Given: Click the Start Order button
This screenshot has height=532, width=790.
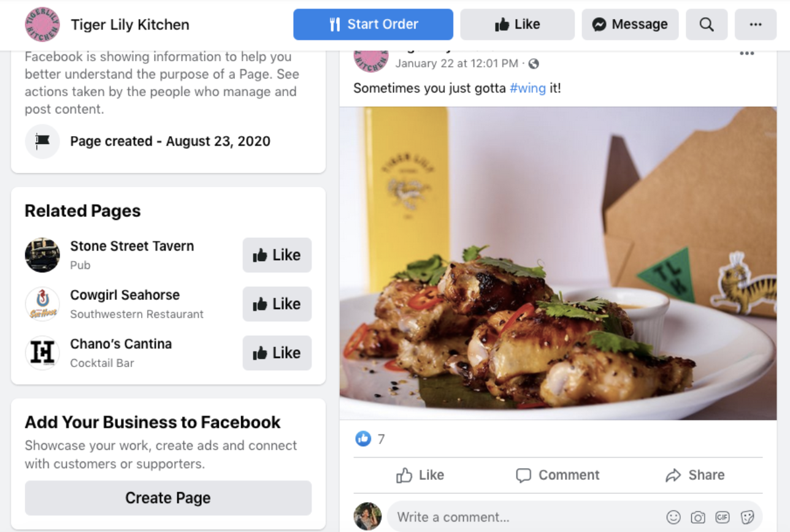Looking at the screenshot, I should [x=373, y=24].
